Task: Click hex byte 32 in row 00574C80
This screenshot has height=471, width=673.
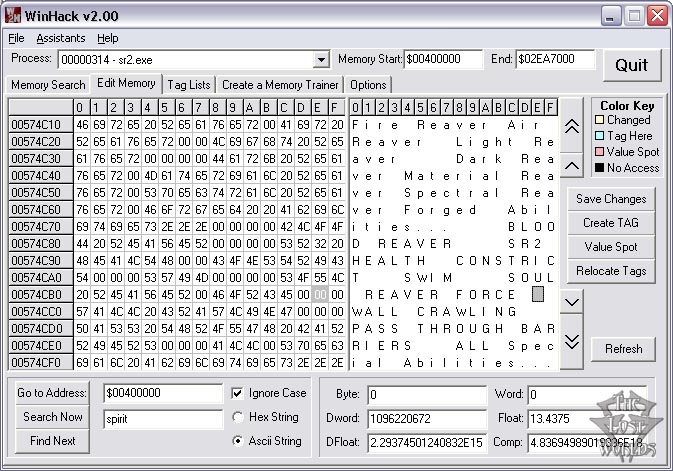Action: click(x=320, y=243)
